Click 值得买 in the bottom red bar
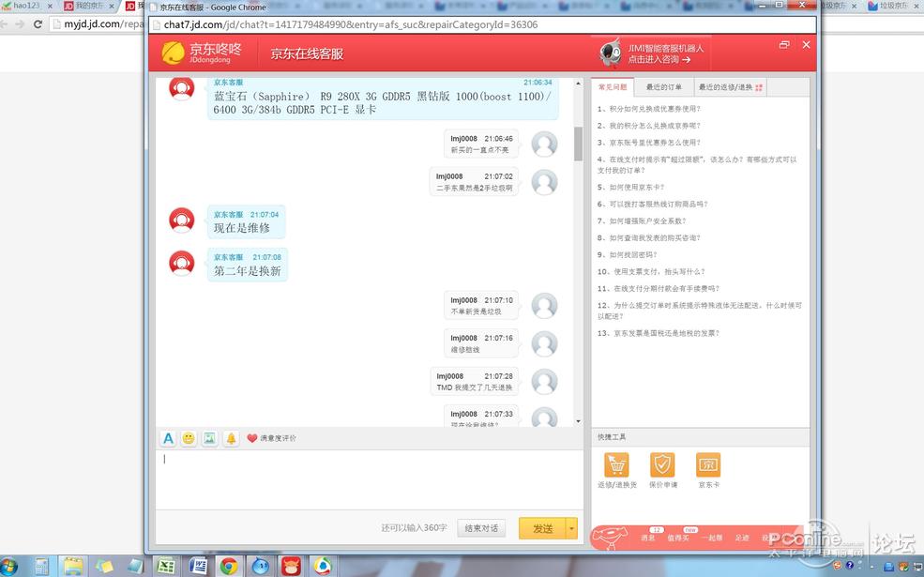This screenshot has width=924, height=577. 677,538
